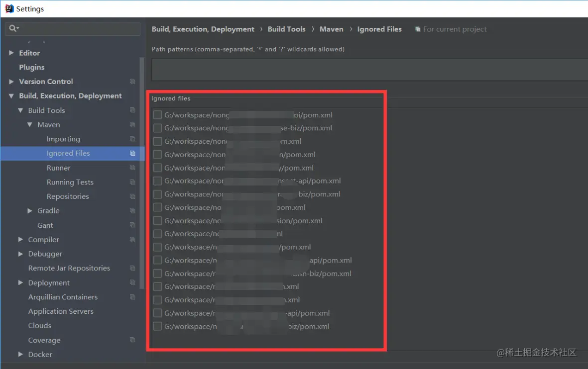The image size is (588, 369).
Task: Click project-level icon beside Gradle
Action: (x=132, y=210)
